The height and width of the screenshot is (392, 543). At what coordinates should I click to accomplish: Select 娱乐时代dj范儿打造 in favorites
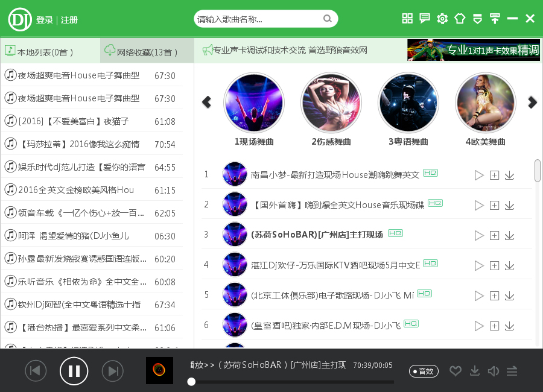point(92,167)
